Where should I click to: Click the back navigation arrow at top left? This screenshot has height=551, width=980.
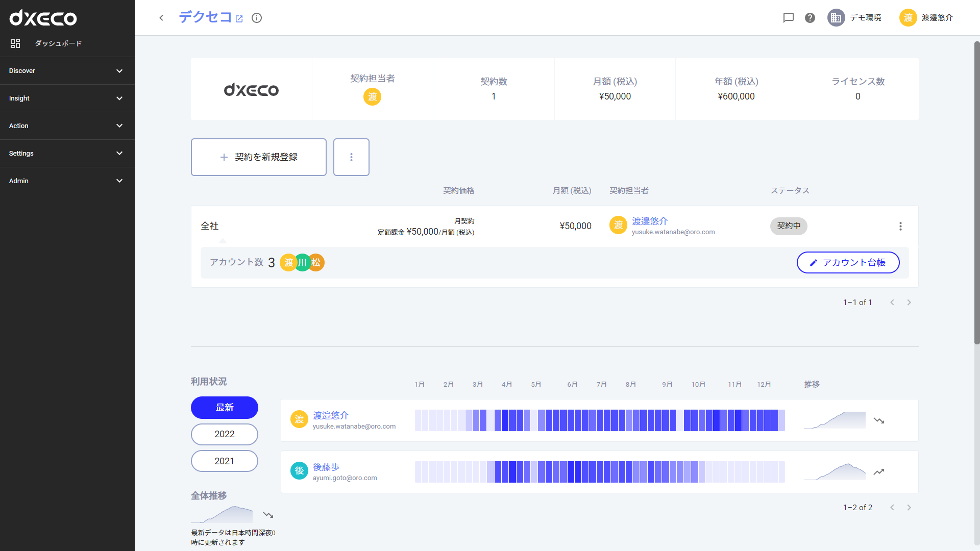(161, 18)
